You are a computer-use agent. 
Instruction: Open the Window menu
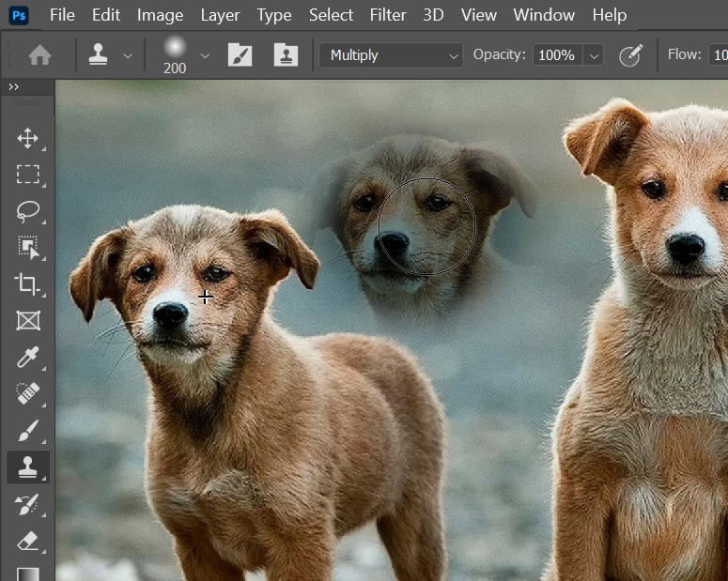[544, 15]
